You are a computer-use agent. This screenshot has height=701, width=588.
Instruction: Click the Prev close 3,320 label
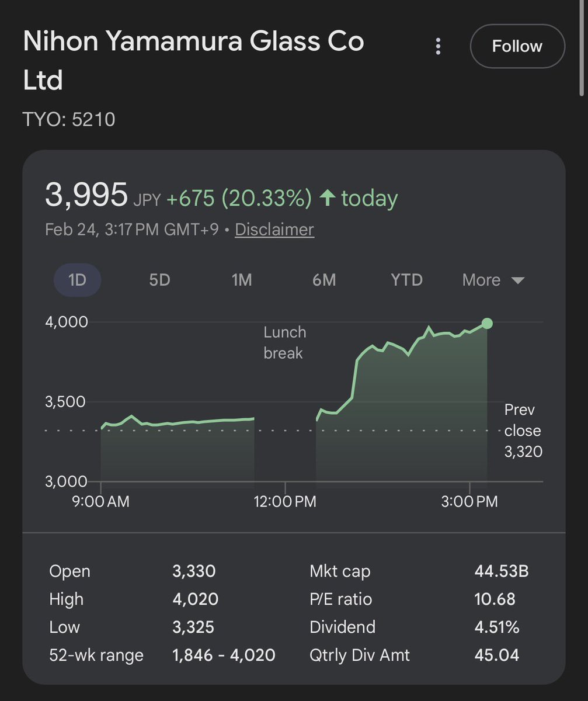[523, 431]
